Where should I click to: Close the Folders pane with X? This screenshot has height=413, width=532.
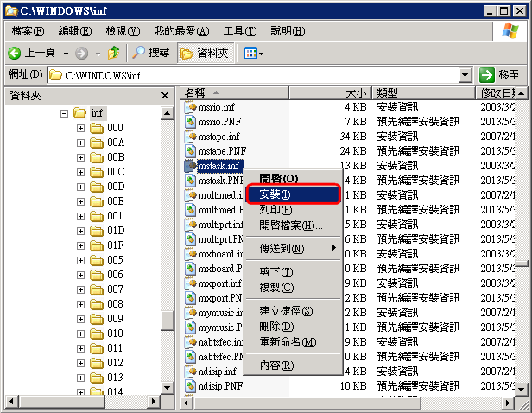coord(165,96)
